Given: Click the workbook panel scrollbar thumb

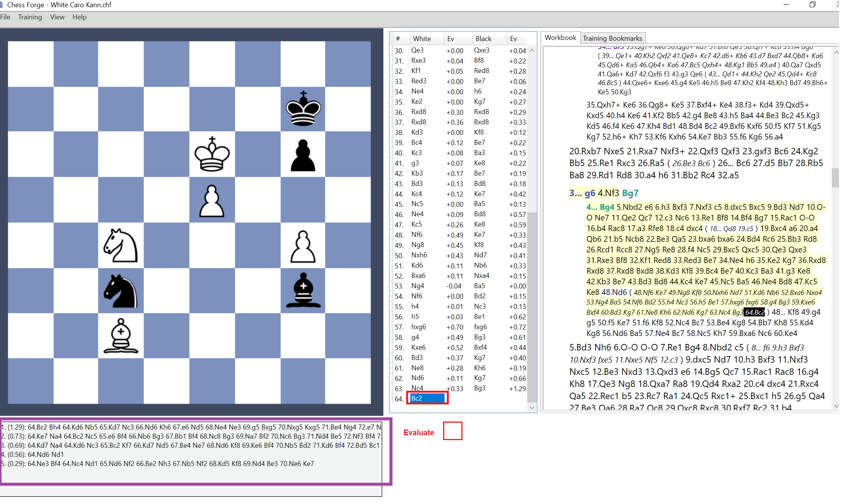Looking at the screenshot, I should click(836, 177).
